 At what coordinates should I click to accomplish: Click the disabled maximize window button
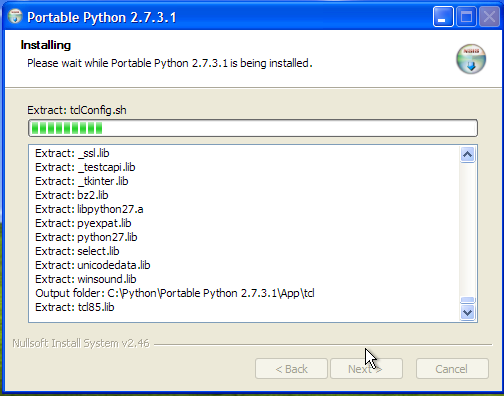click(x=466, y=16)
